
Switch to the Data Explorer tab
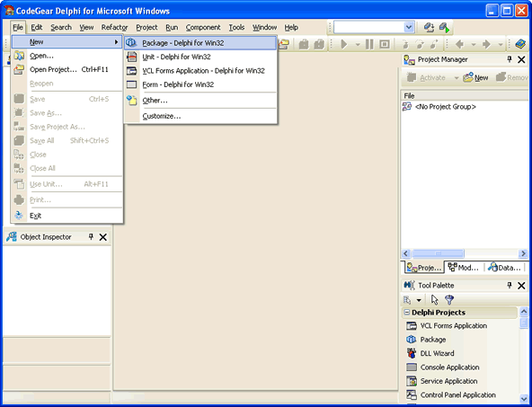pyautogui.click(x=504, y=268)
